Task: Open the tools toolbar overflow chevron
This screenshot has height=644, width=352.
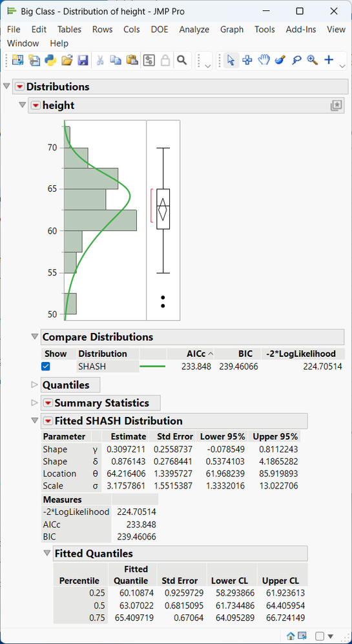Action: pos(342,66)
